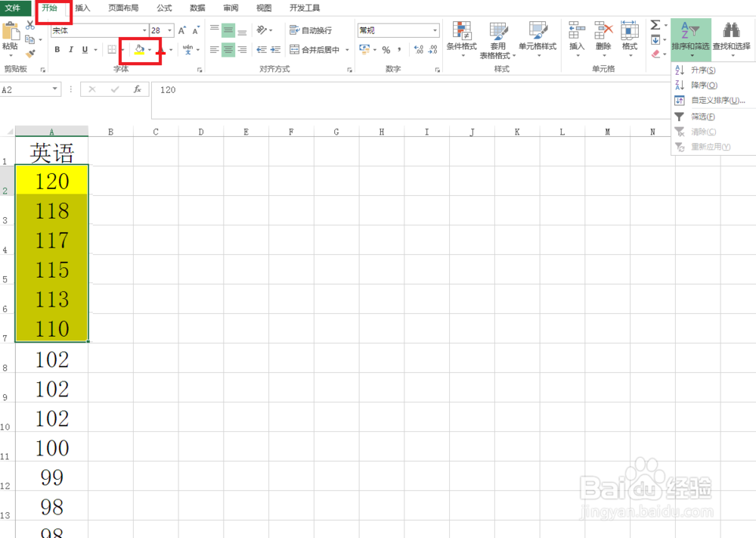Click the decrease decimal icon
This screenshot has width=756, height=538.
(x=432, y=49)
